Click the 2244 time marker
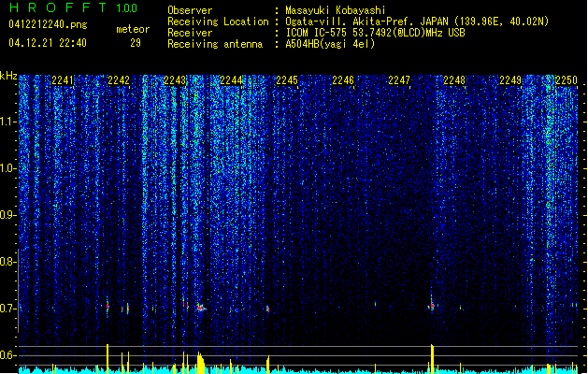 (231, 80)
